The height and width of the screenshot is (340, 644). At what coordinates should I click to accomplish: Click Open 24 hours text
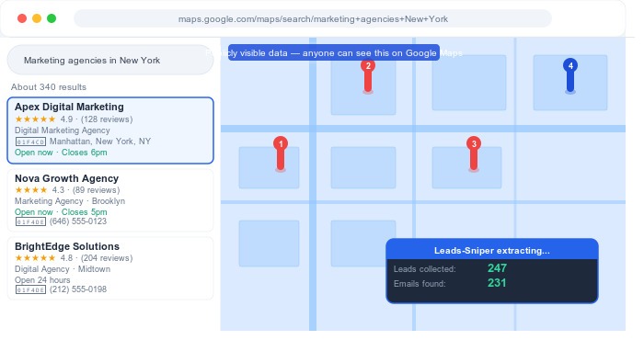pos(42,280)
